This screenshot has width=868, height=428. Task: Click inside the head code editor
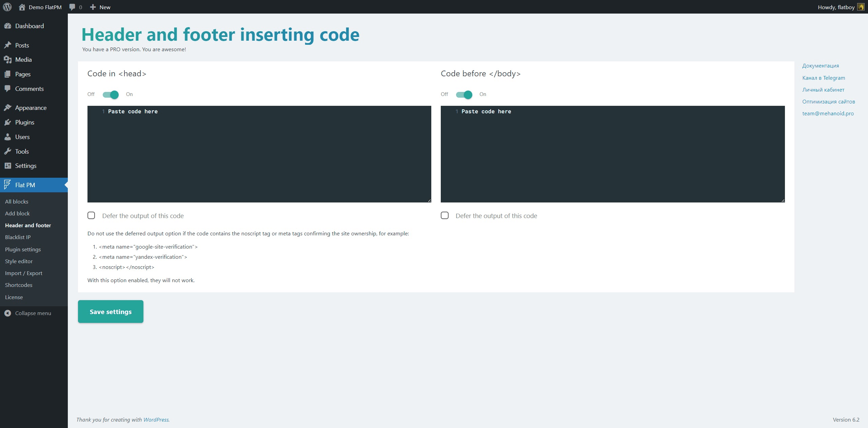point(259,154)
